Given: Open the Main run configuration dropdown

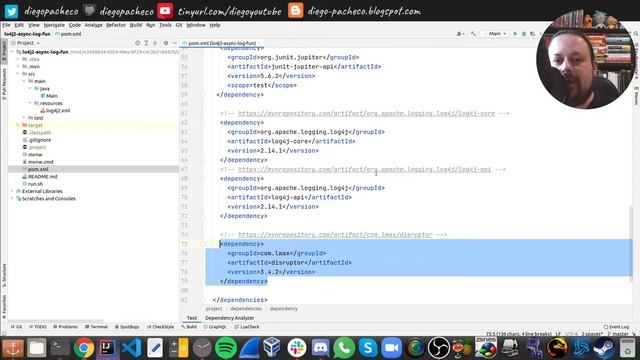Looking at the screenshot, I should point(497,33).
